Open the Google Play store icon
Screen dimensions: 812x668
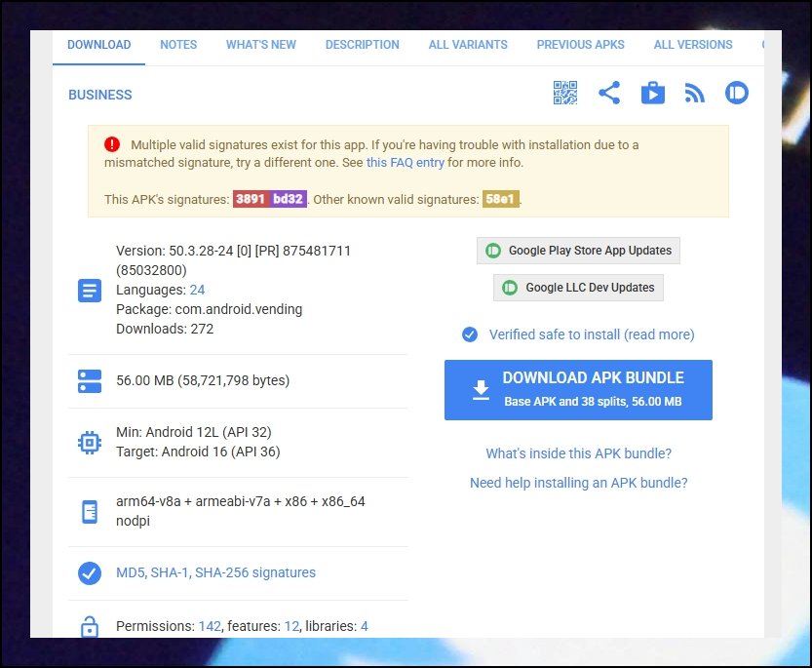652,94
